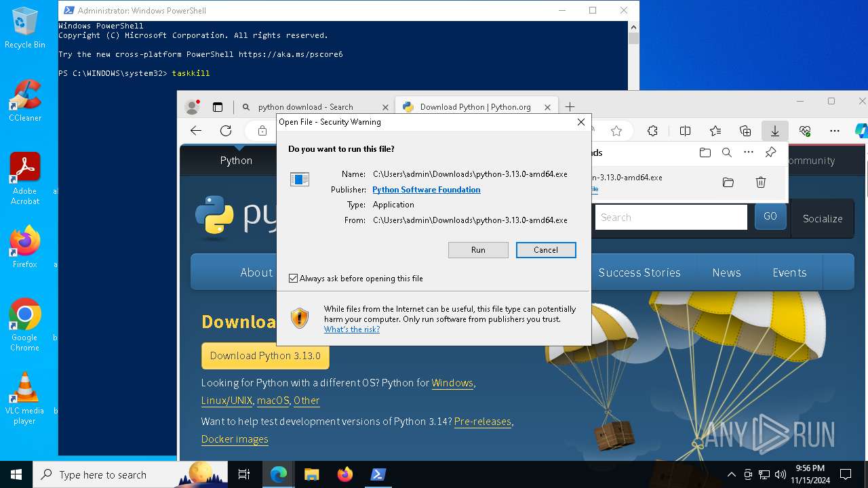Open notification center icon
868x488 pixels.
(x=846, y=474)
